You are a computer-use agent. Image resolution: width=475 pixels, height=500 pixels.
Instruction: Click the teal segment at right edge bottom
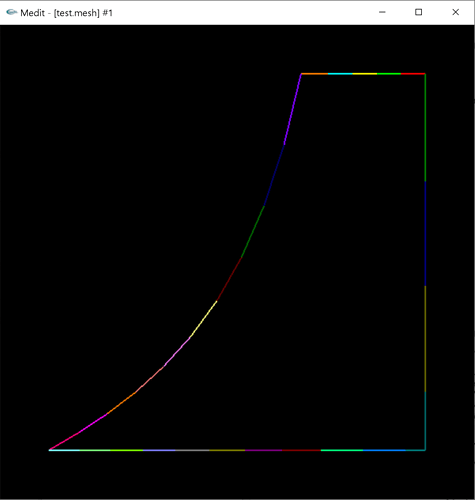[425, 421]
